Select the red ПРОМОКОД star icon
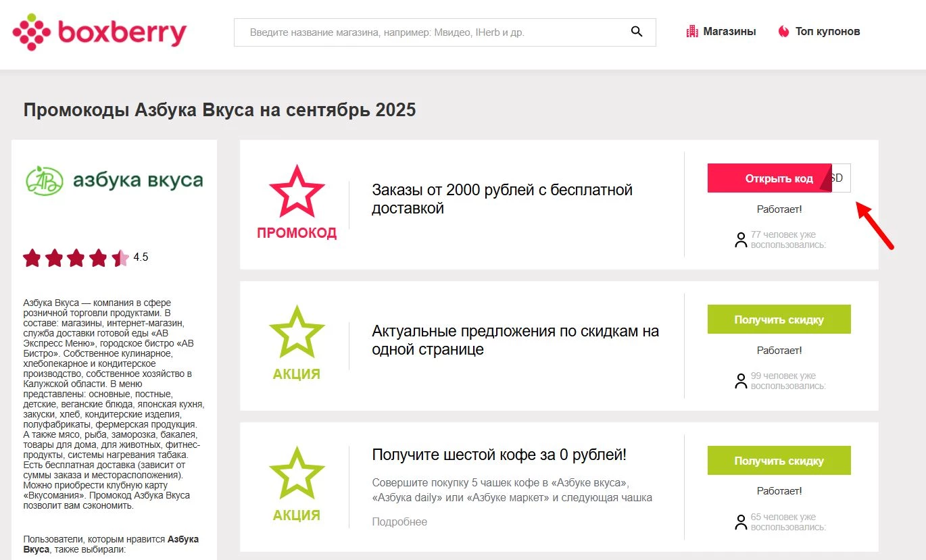 (x=297, y=193)
